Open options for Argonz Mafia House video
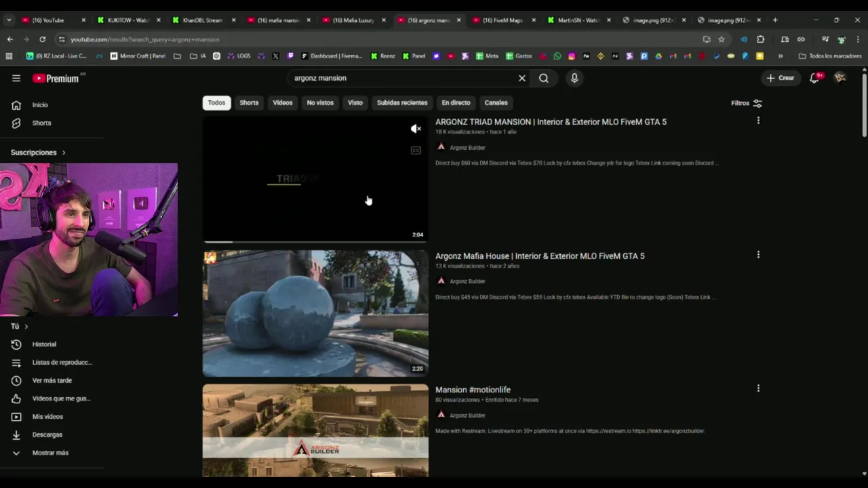The image size is (868, 488). point(758,255)
